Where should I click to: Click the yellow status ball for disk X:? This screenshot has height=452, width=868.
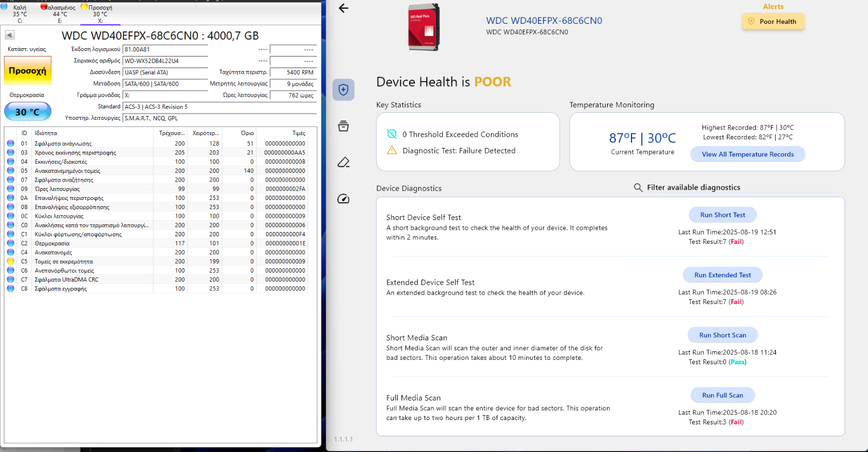coord(84,7)
